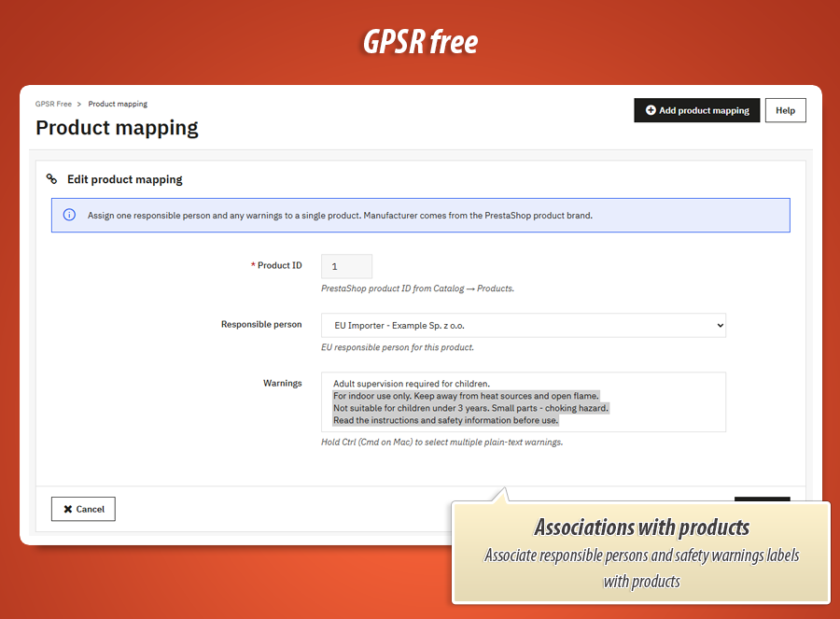This screenshot has width=840, height=619.
Task: Click the X icon on Cancel button
Action: pyautogui.click(x=68, y=509)
